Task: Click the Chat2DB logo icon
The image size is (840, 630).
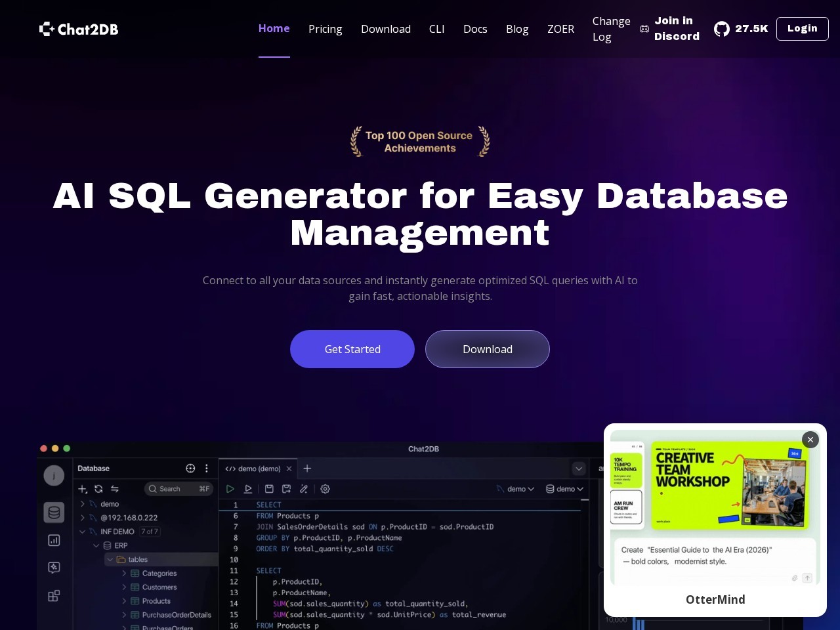Action: (x=47, y=29)
